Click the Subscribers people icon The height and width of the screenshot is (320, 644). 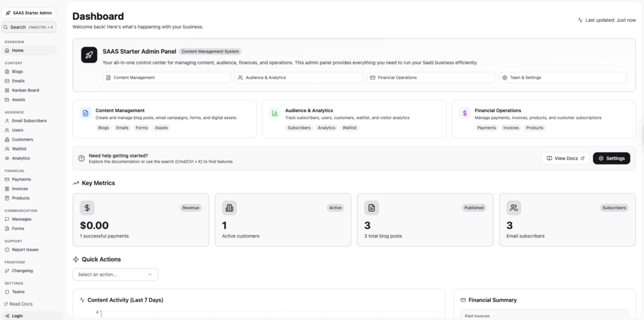click(514, 207)
